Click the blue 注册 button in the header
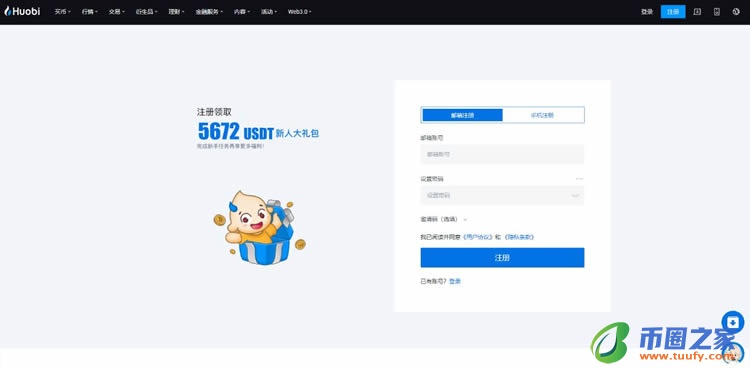 [673, 12]
